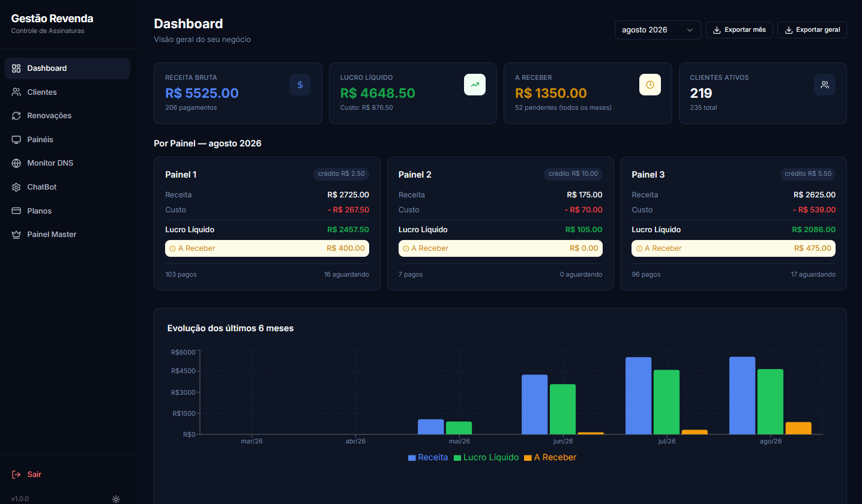862x504 pixels.
Task: Go to Renovações in sidebar
Action: tap(67, 115)
